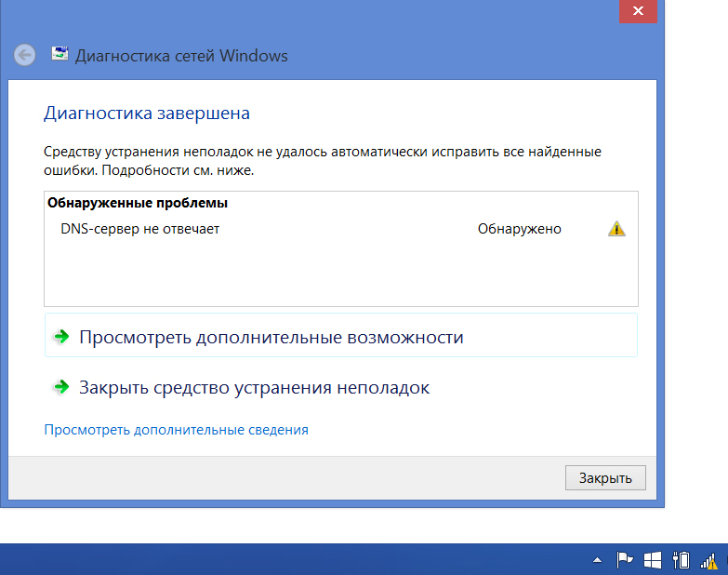
Task: Click the Диагностика сетей Windows title text
Action: tap(181, 56)
